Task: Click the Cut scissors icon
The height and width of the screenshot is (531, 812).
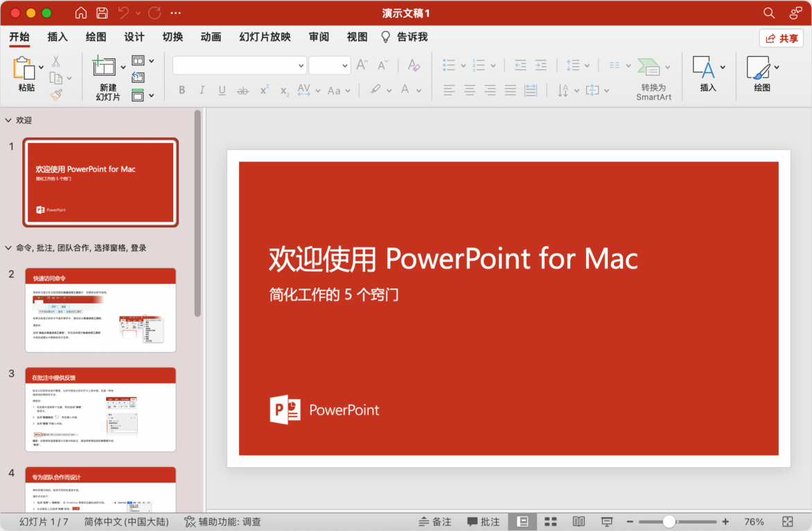Action: coord(56,61)
